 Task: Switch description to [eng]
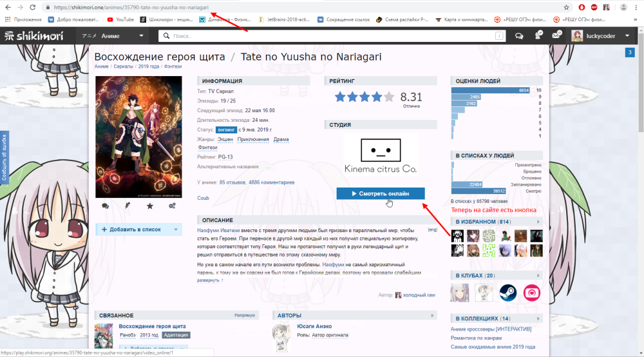(x=432, y=229)
